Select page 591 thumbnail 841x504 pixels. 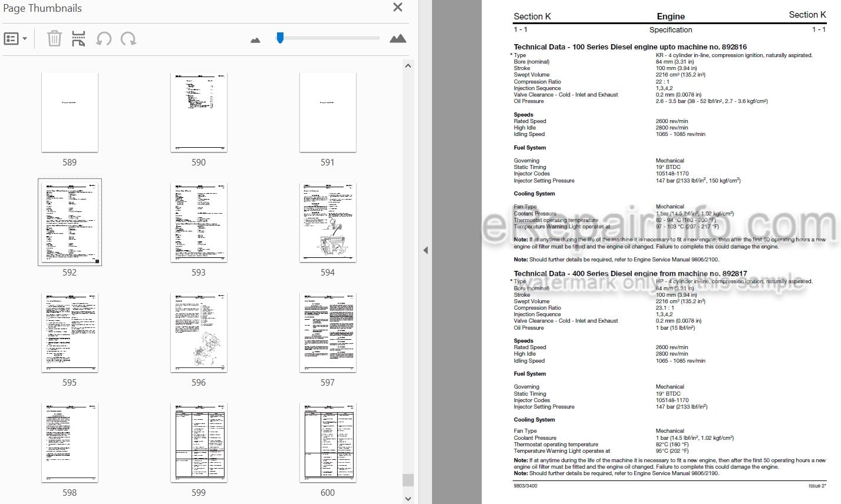(x=328, y=112)
